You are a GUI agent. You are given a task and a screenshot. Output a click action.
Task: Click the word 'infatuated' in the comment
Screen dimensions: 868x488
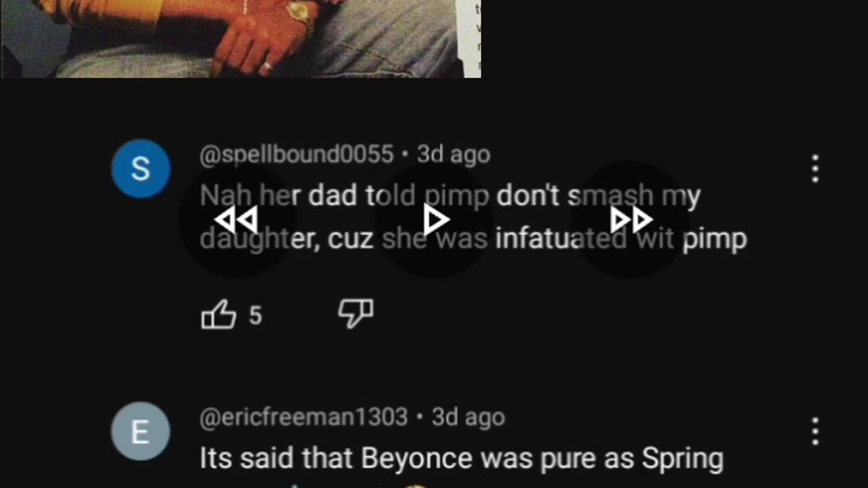(561, 239)
